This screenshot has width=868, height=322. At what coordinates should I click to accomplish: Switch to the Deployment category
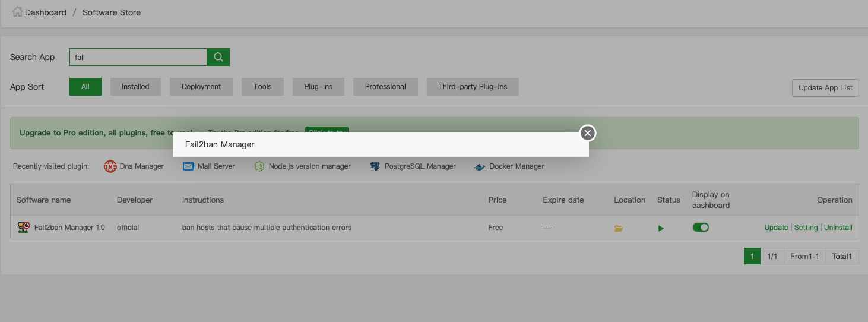click(201, 87)
